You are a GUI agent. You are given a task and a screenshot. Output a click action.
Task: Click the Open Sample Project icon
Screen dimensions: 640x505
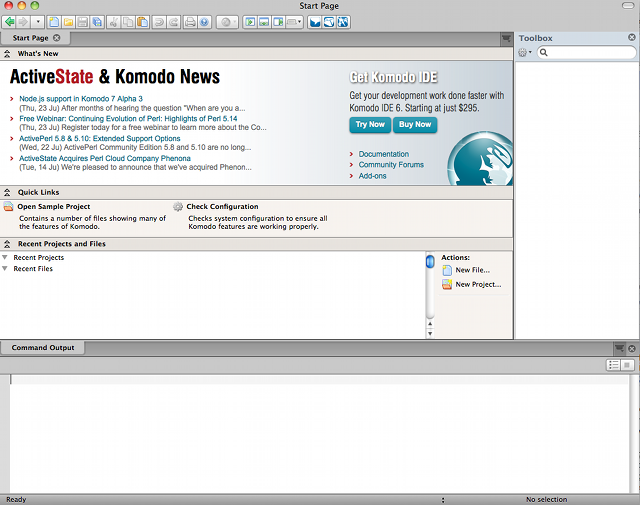[9, 207]
